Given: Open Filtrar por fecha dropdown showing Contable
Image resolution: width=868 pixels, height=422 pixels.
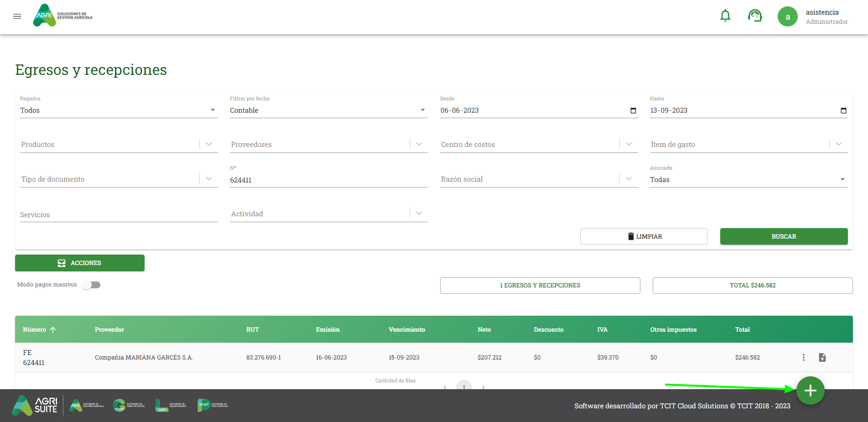Looking at the screenshot, I should 328,110.
